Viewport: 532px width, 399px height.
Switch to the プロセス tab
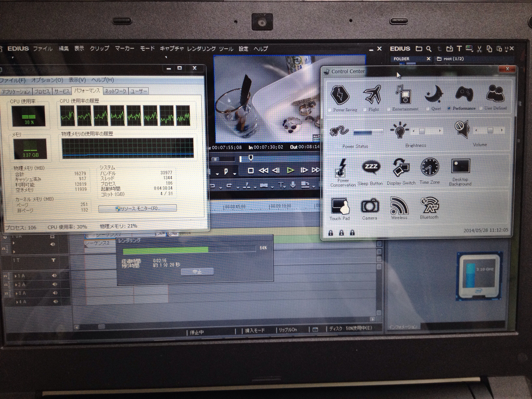point(42,91)
